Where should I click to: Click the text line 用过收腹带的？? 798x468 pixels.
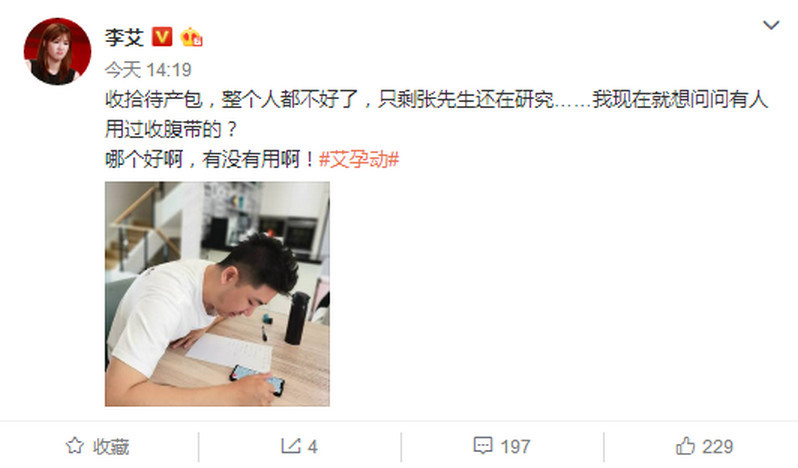pos(172,130)
